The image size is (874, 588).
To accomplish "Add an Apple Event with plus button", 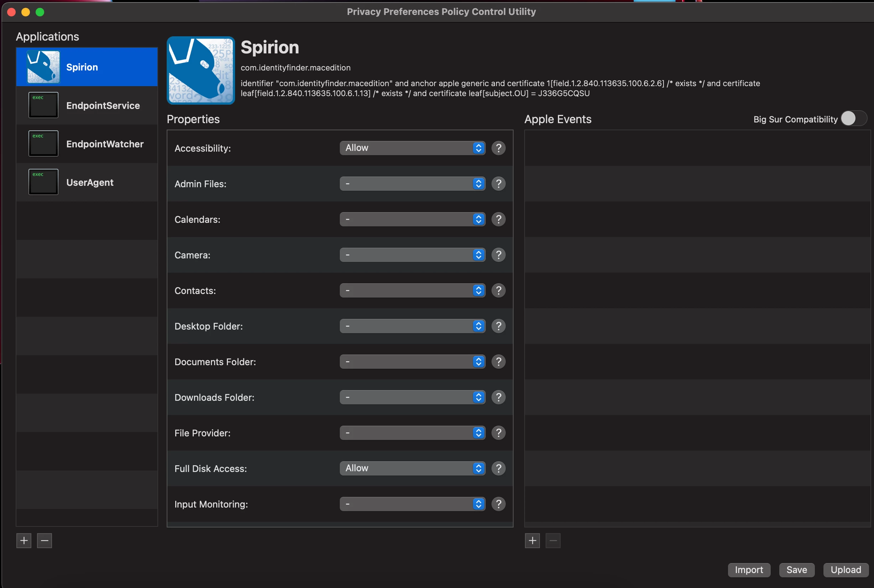I will [x=532, y=541].
